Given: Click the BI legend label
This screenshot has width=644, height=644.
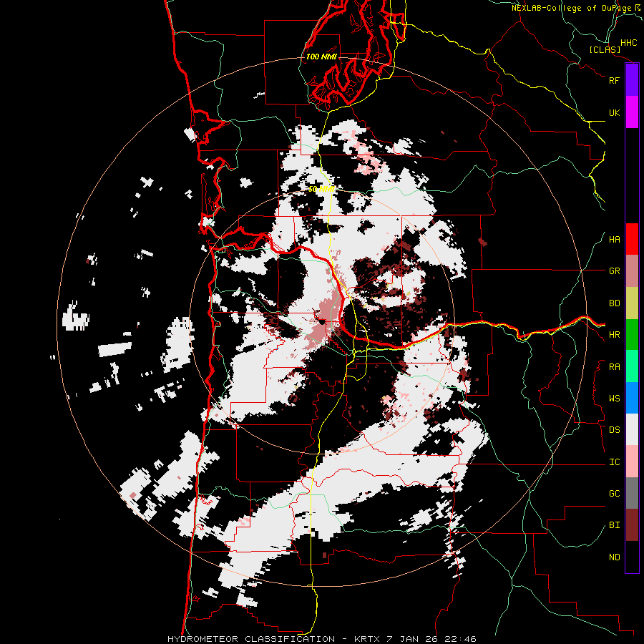Looking at the screenshot, I should (x=614, y=525).
